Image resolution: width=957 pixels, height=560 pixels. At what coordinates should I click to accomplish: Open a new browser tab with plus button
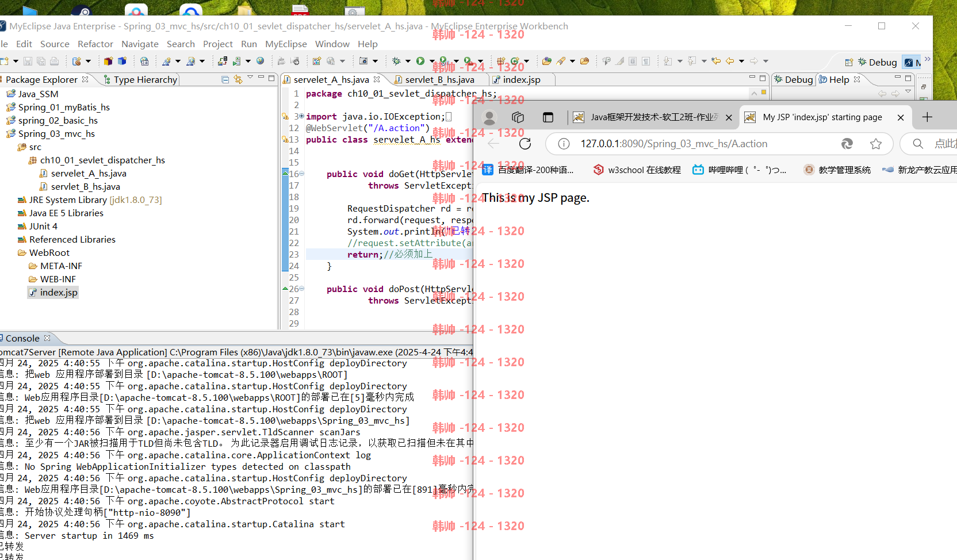click(x=927, y=117)
